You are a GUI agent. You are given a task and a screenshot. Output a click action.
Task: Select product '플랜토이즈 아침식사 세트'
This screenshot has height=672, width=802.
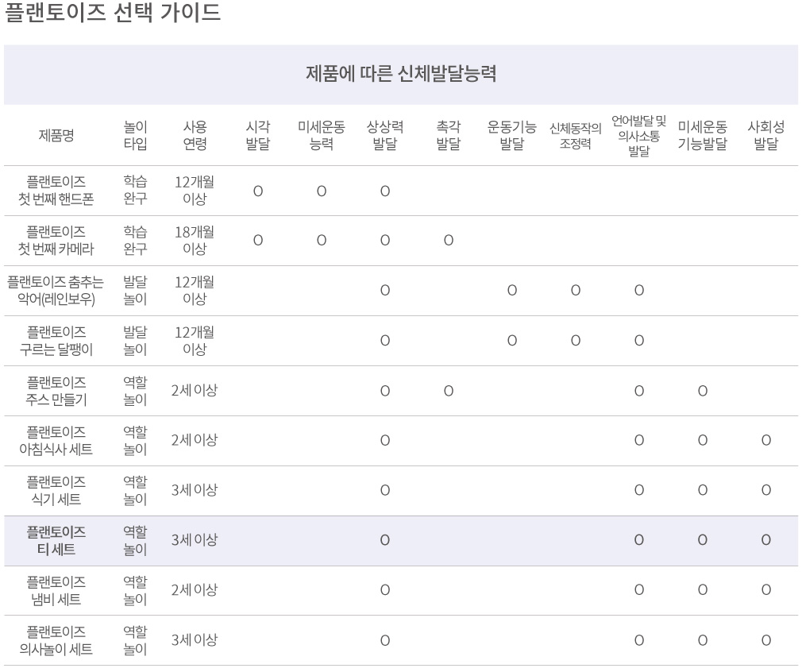pyautogui.click(x=56, y=440)
